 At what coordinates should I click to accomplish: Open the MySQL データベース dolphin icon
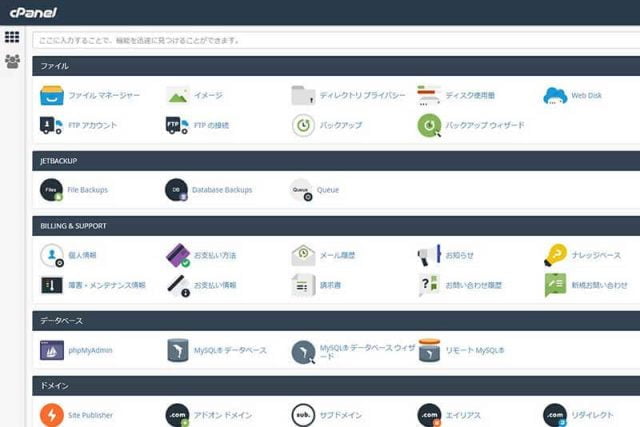[x=178, y=350]
